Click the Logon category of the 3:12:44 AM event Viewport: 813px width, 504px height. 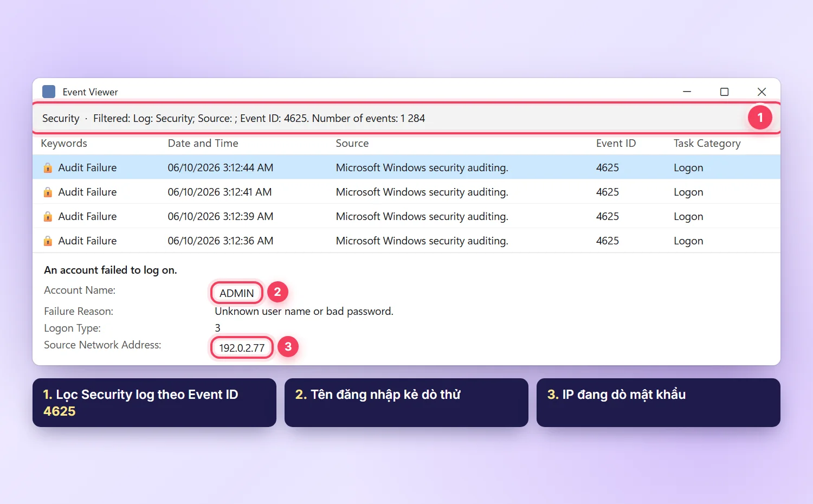point(688,167)
